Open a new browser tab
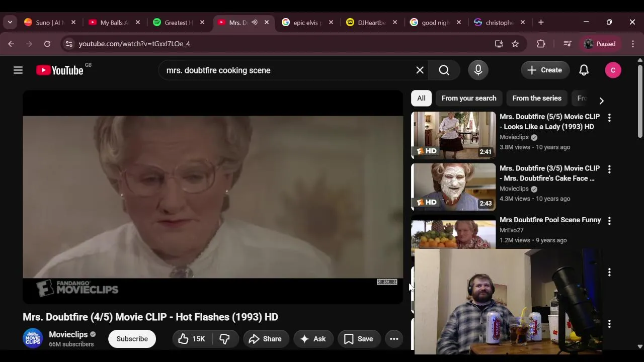The image size is (644, 362). coord(541,22)
